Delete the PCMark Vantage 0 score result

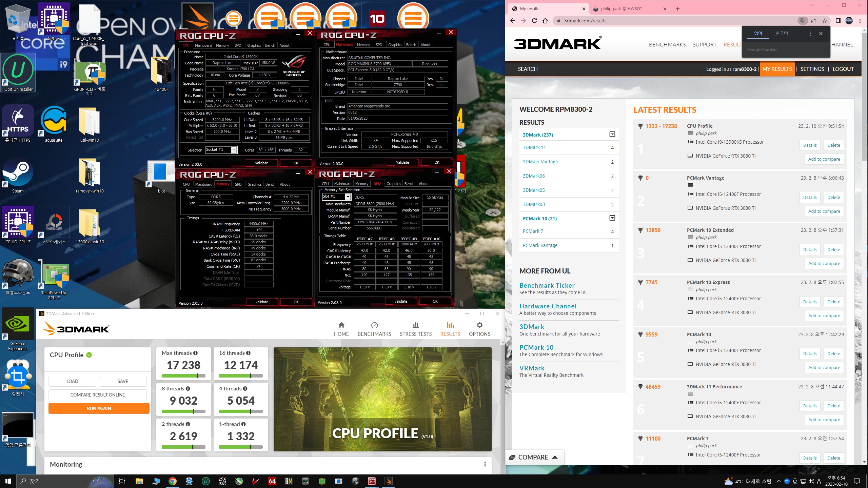(834, 197)
